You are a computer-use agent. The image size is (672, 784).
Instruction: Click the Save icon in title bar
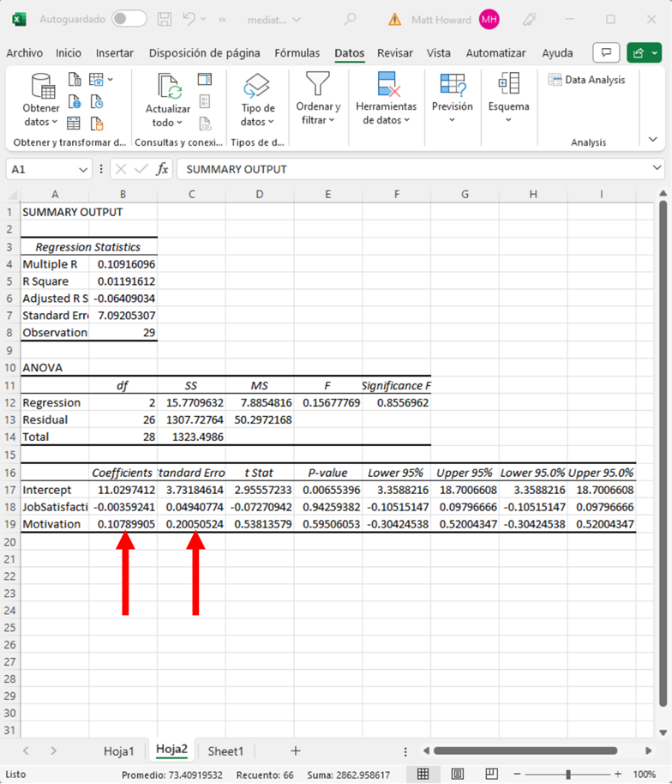[165, 19]
